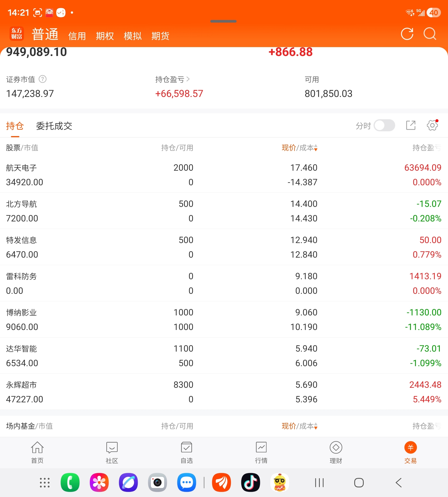The width and height of the screenshot is (448, 497).
Task: Switch to 信用 account tab
Action: click(77, 36)
